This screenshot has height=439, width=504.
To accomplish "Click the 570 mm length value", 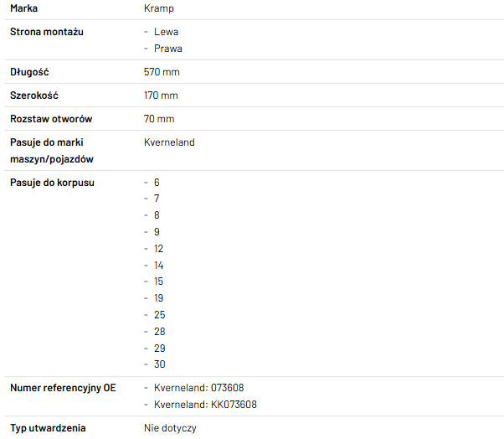I will tap(162, 72).
